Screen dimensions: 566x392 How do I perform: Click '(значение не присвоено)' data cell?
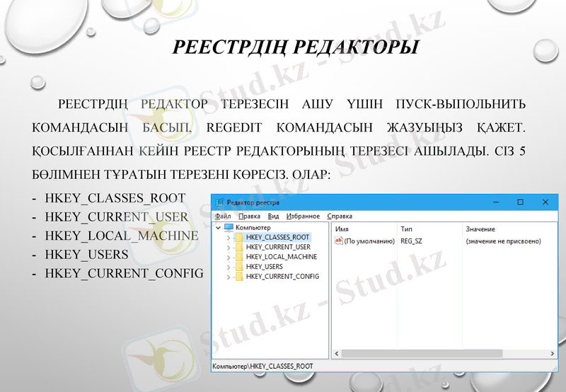503,241
